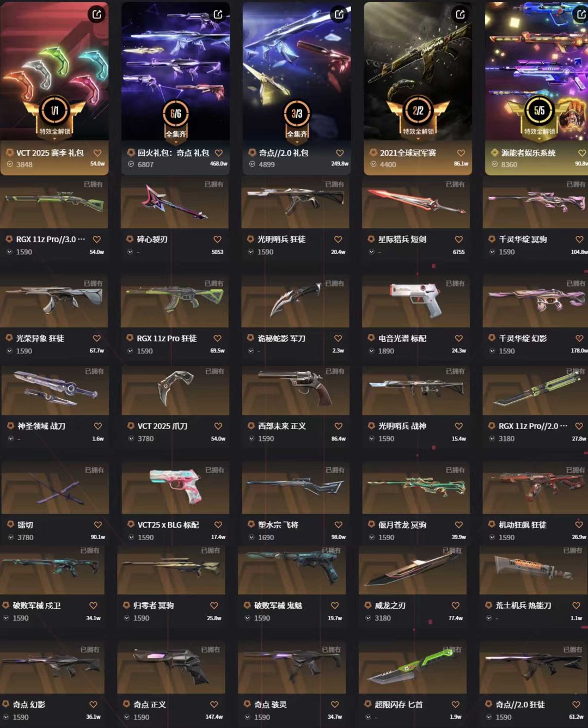The image size is (588, 728).
Task: Click yellow tier icon before 源能者娱乐系统
Action: click(x=494, y=152)
